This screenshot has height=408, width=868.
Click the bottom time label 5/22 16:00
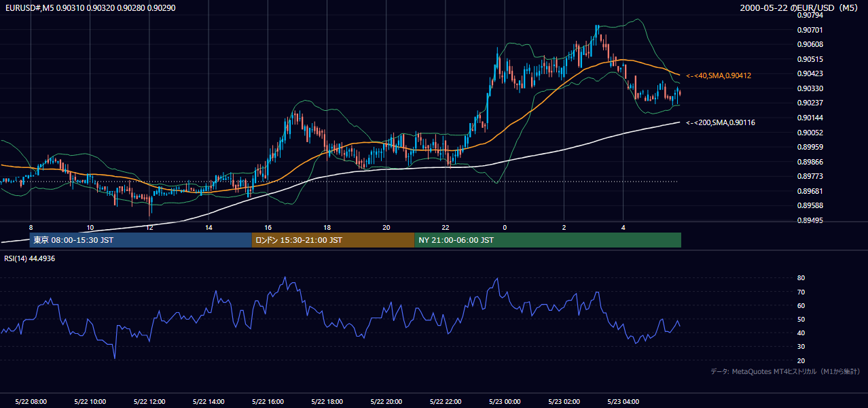[x=268, y=402]
